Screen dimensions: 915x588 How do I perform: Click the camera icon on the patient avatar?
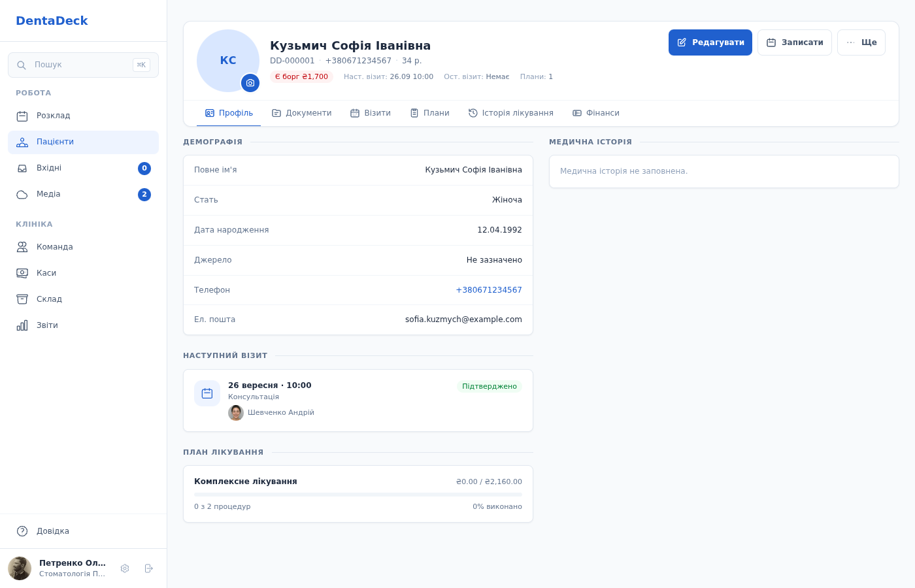[250, 83]
